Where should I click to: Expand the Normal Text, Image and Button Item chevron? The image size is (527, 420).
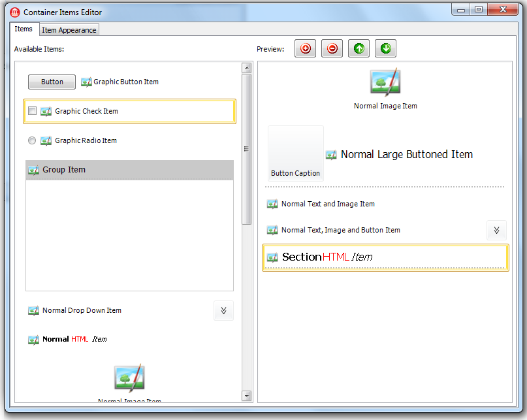click(496, 230)
